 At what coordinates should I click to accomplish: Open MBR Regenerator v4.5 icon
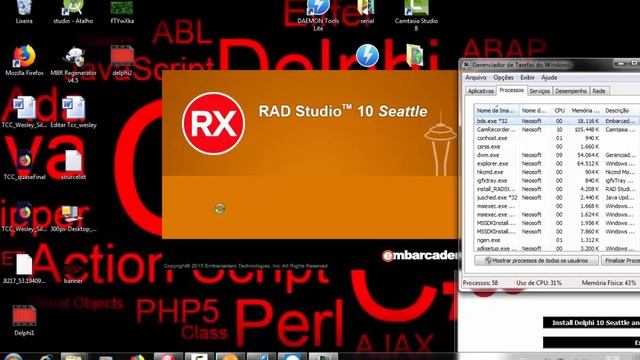click(x=73, y=64)
